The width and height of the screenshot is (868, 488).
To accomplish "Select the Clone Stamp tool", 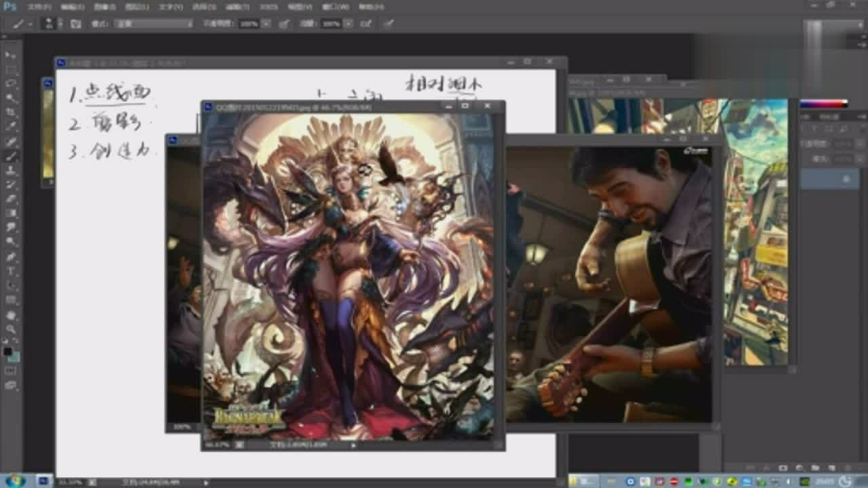I will click(11, 170).
